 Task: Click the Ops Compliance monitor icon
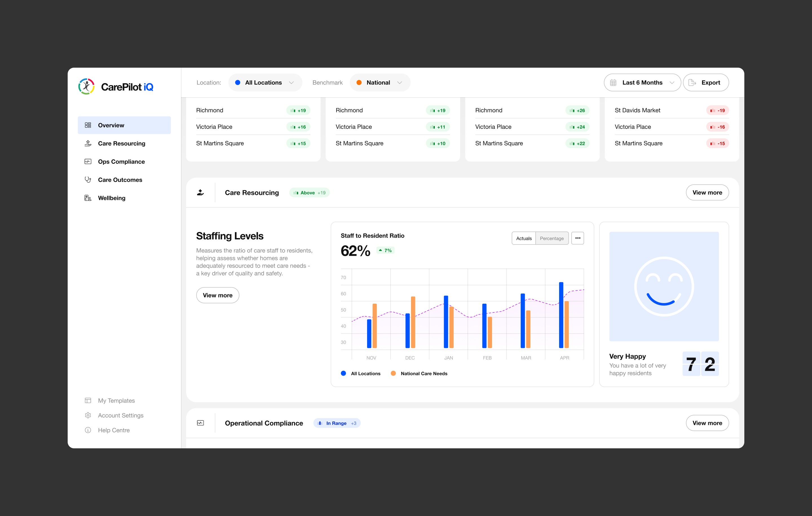88,162
